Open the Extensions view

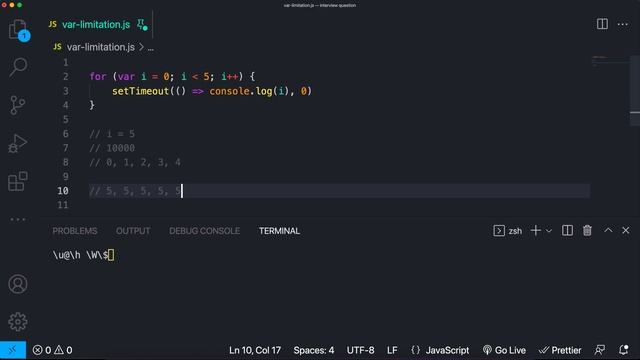tap(18, 181)
